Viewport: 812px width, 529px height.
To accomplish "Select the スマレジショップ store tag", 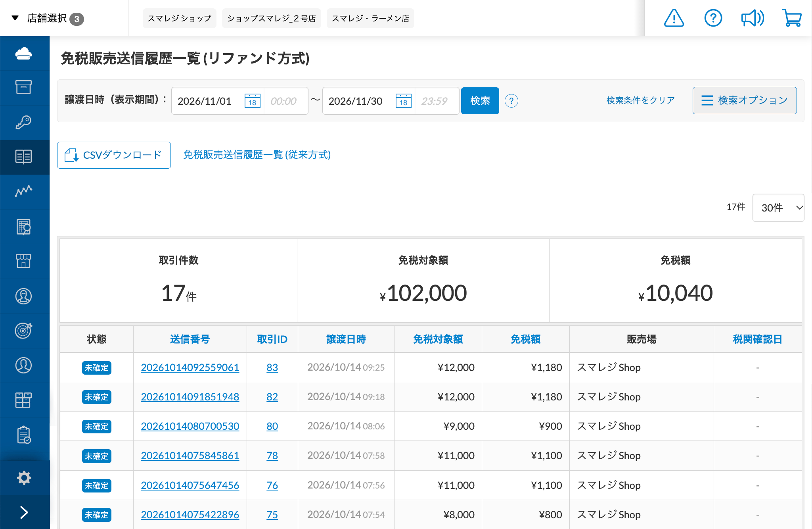I will [180, 18].
